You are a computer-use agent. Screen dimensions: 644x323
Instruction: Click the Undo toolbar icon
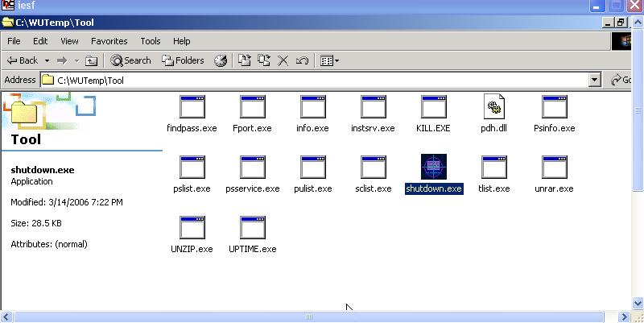(x=303, y=60)
